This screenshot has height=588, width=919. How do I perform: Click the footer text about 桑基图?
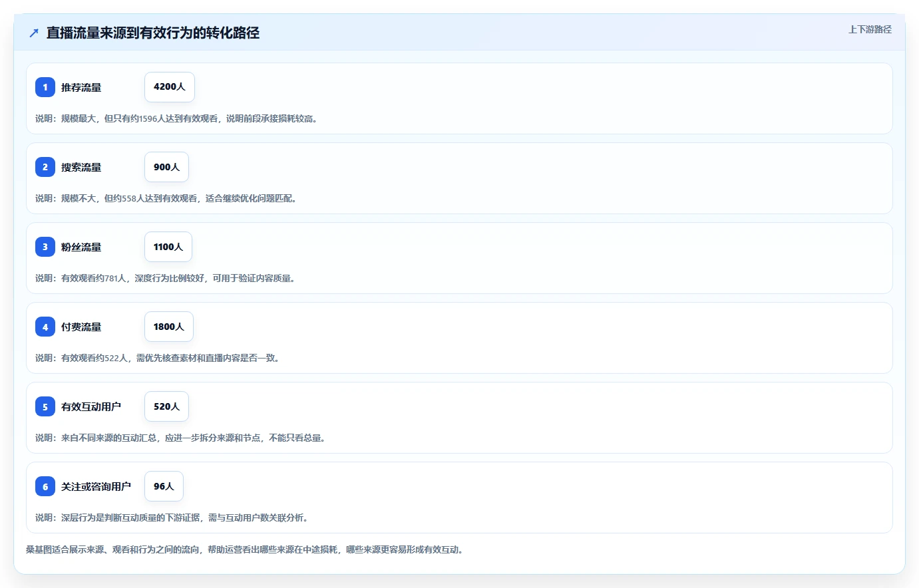coord(246,549)
